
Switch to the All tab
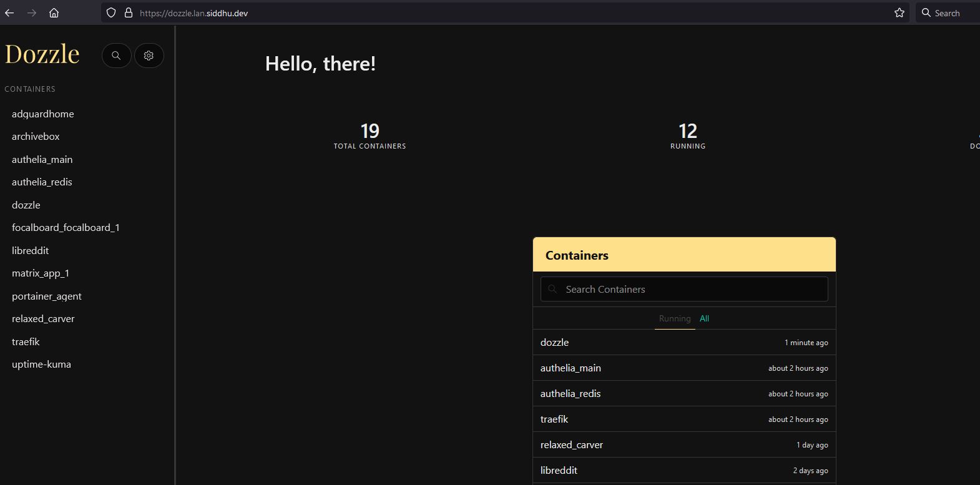tap(704, 318)
